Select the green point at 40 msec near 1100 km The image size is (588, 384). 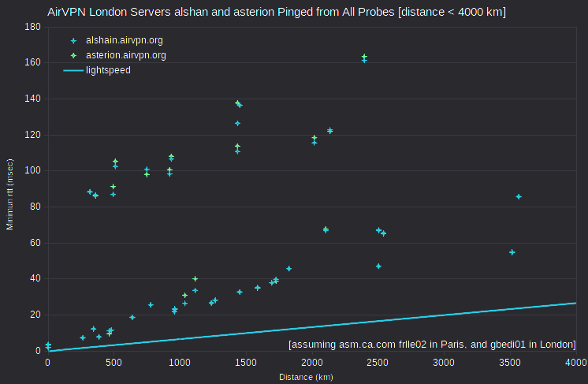tap(195, 278)
